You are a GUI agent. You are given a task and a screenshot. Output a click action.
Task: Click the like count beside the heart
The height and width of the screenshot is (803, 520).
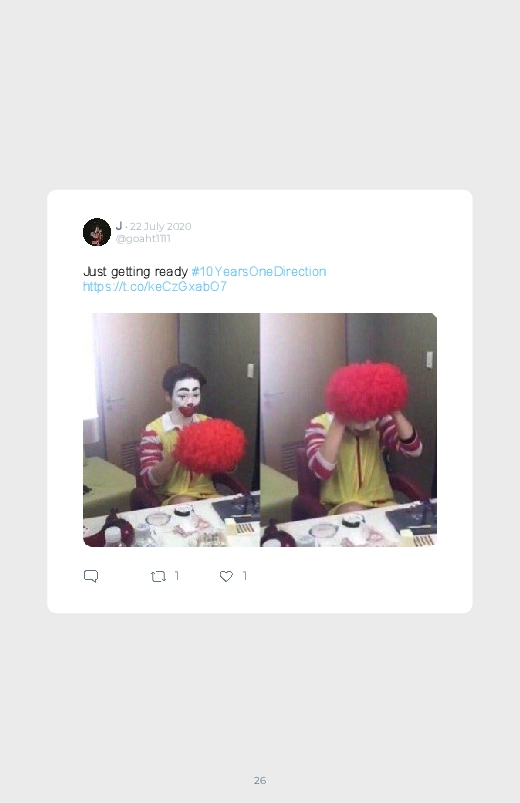[x=245, y=576]
